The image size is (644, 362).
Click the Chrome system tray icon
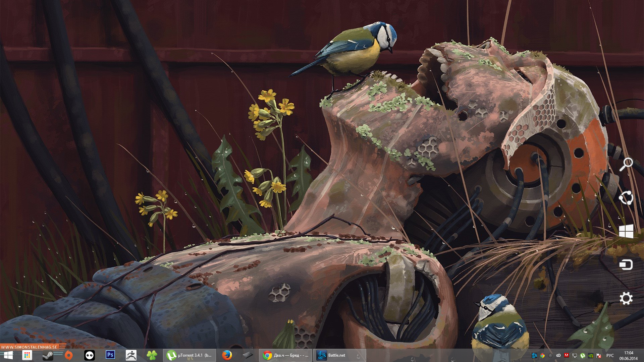coord(542,356)
